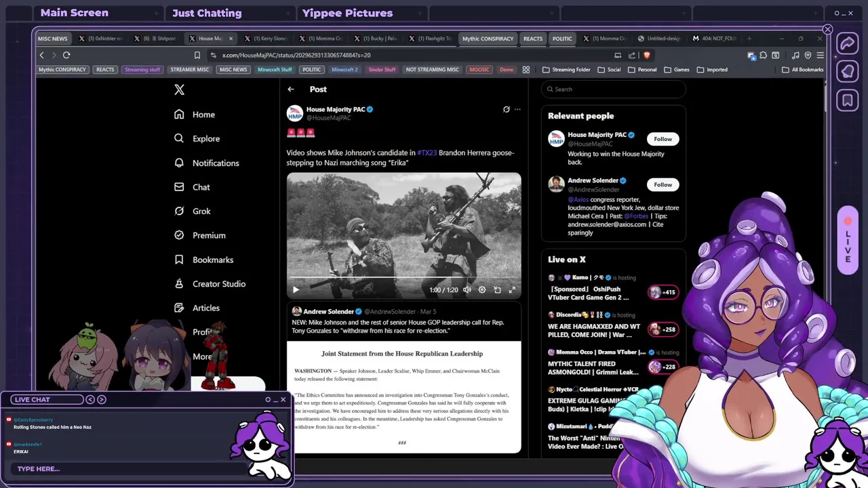The image size is (868, 488).
Task: Open the All Bookmarks folder
Action: (x=803, y=69)
